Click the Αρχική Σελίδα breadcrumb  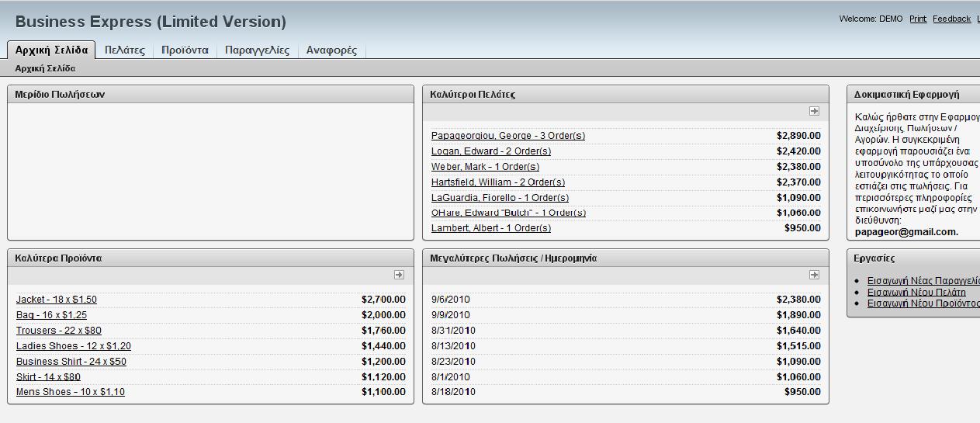pos(45,68)
